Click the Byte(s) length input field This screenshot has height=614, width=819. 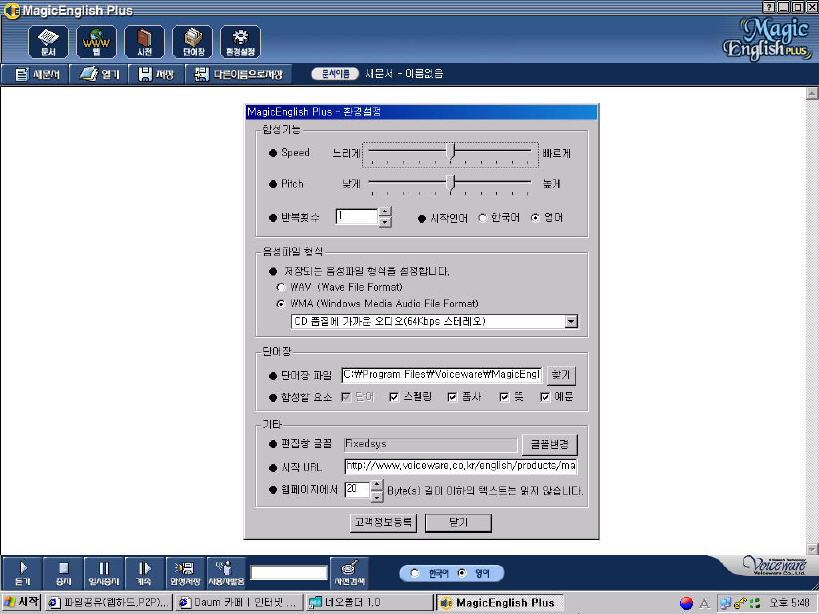(358, 489)
